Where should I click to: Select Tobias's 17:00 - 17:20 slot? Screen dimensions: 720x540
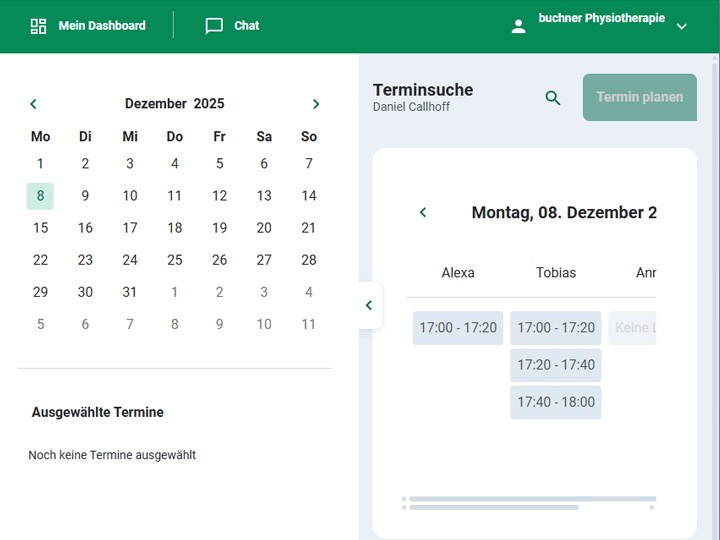[x=556, y=328]
